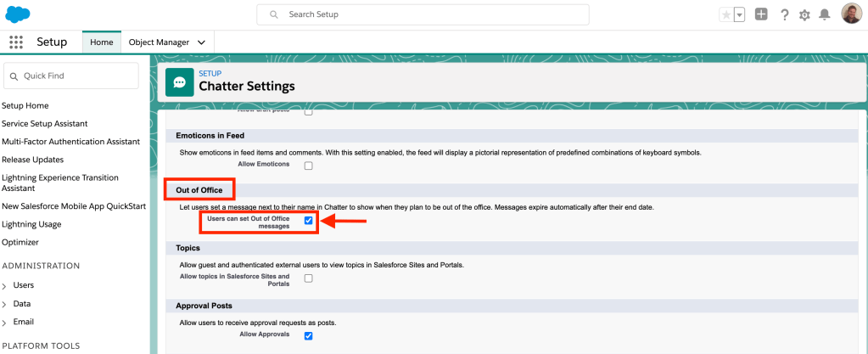Toggle the Allow Emoticons checkbox

pos(309,166)
